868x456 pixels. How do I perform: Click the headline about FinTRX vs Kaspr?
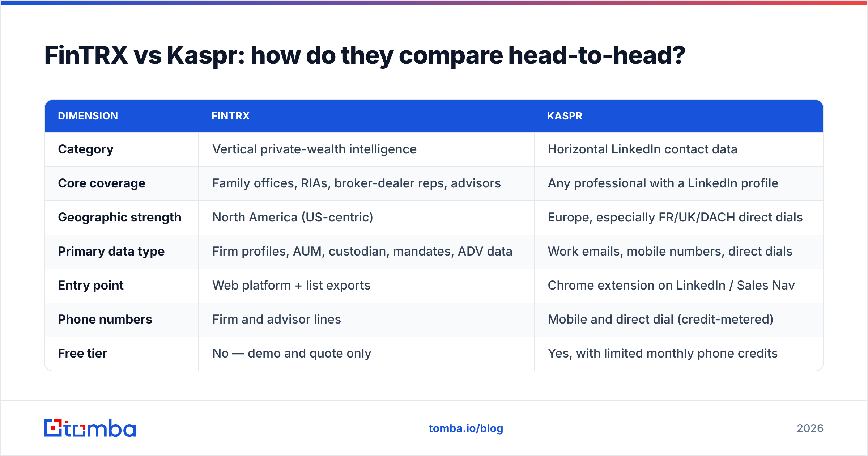(365, 55)
